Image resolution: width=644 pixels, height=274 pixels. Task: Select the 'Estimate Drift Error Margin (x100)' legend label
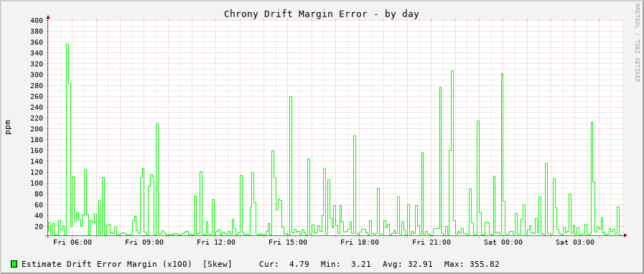click(106, 264)
